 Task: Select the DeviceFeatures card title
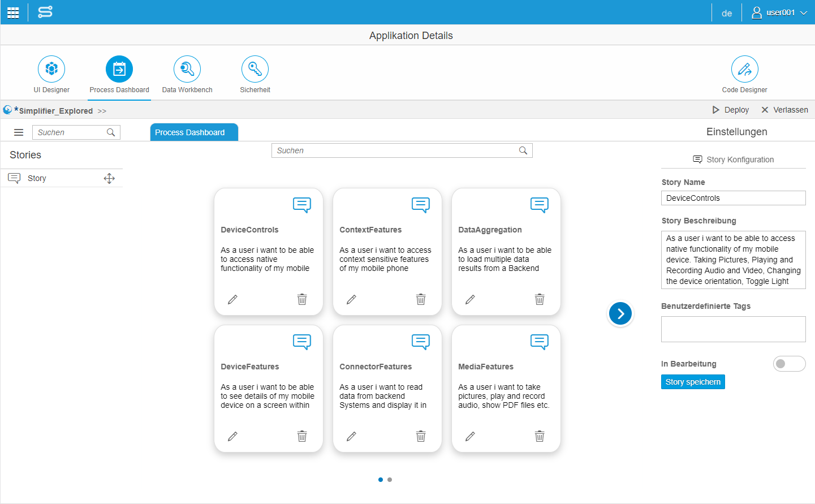250,367
